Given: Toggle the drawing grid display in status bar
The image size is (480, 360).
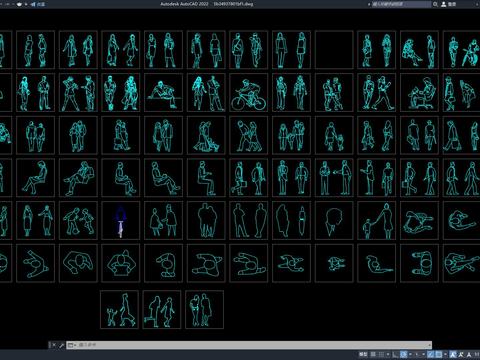Looking at the screenshot, I should (373, 354).
